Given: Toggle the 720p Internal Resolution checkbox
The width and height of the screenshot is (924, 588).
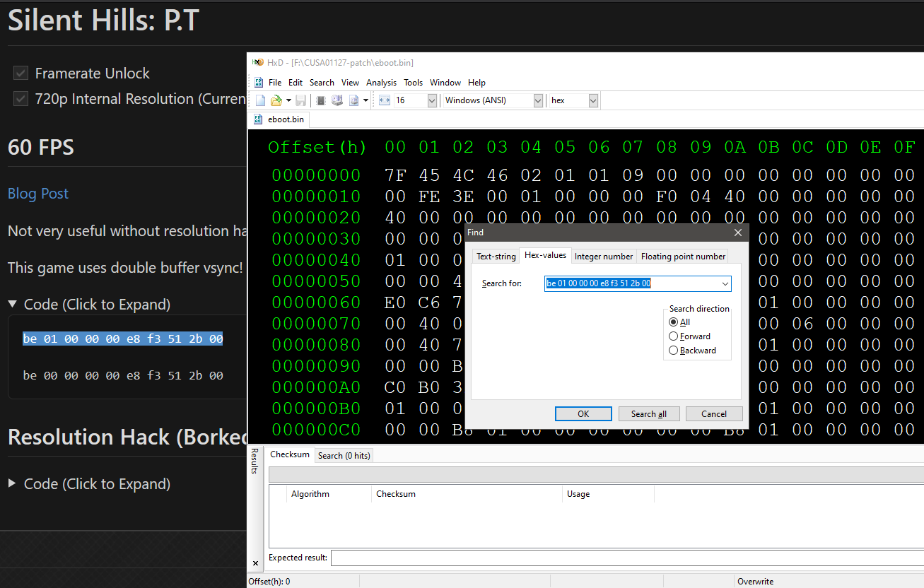Looking at the screenshot, I should click(x=21, y=98).
